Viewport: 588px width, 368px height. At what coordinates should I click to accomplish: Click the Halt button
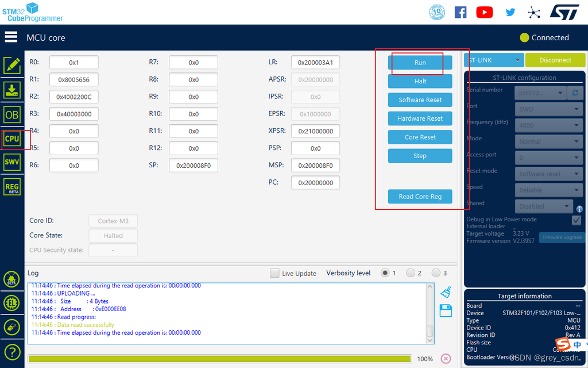420,81
